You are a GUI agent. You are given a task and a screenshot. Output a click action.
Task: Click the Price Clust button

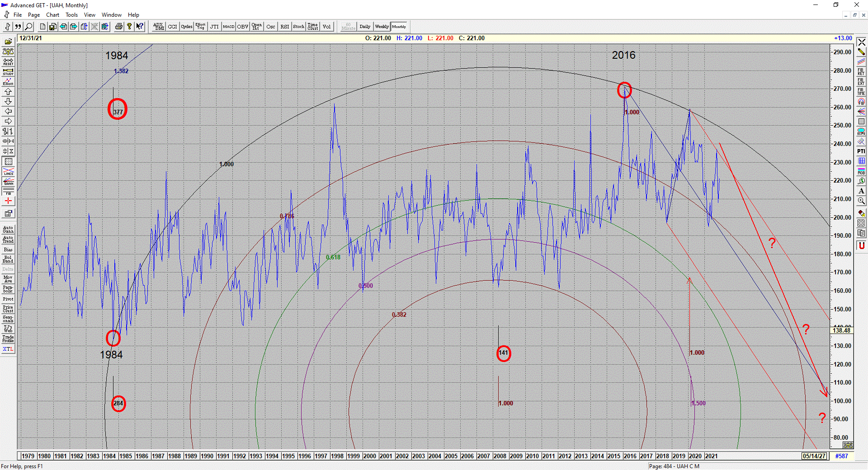click(8, 309)
